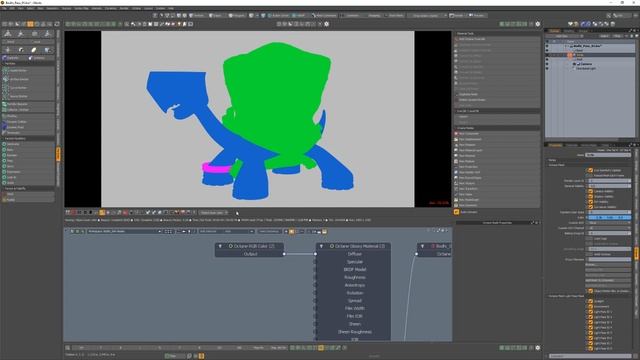Image resolution: width=640 pixels, height=360 pixels.
Task: Click the orange icon in the bottom status bar
Action: (x=201, y=356)
